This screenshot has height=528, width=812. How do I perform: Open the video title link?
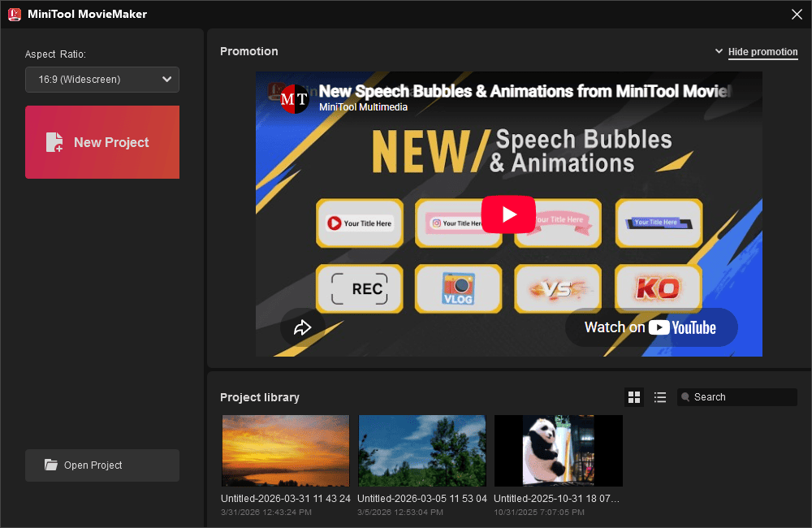525,91
